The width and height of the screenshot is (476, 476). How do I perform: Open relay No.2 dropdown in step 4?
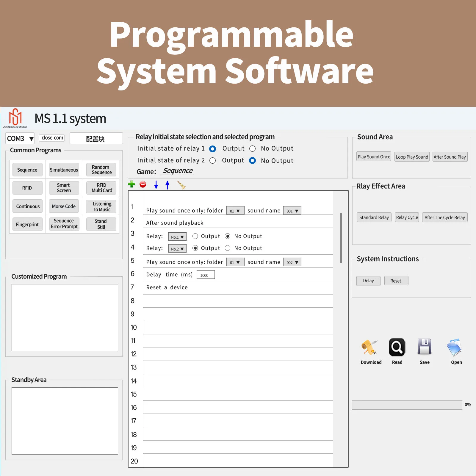(177, 248)
